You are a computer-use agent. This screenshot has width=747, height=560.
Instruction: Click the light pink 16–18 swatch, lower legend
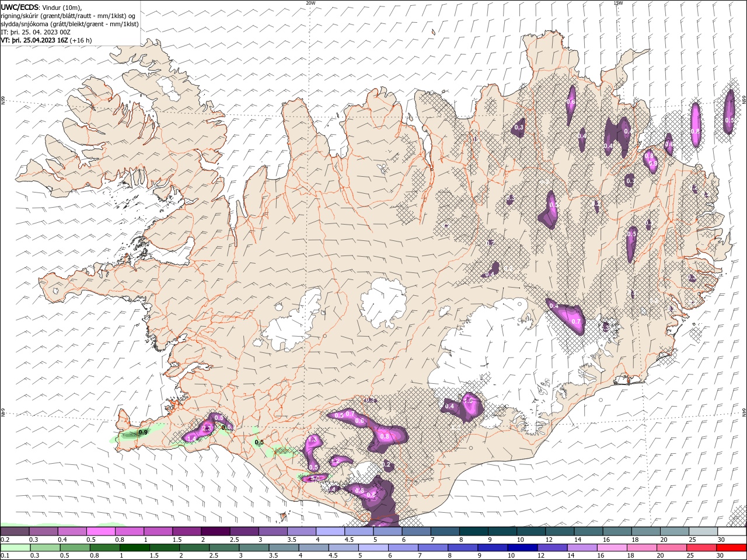point(611,548)
